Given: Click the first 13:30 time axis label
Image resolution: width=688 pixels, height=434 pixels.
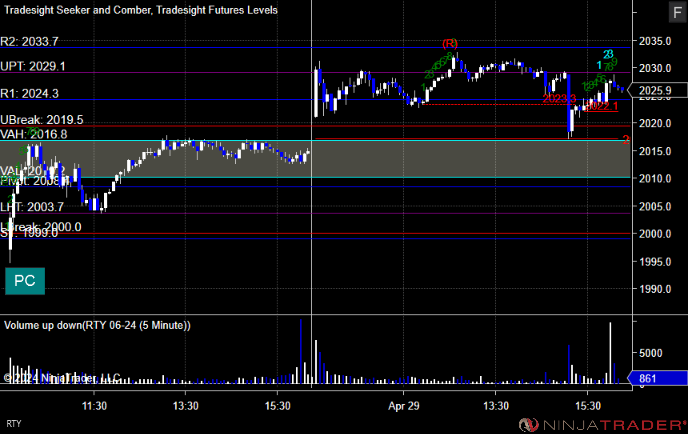Looking at the screenshot, I should click(x=186, y=406).
